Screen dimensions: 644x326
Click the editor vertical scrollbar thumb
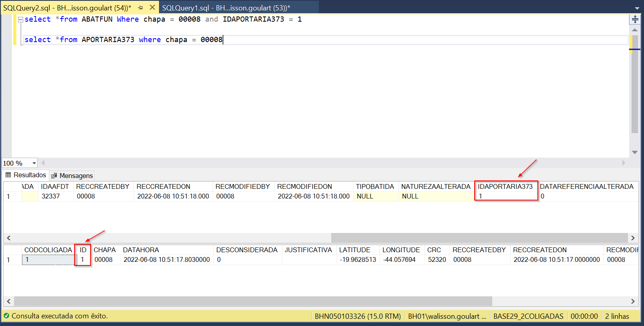(635, 84)
